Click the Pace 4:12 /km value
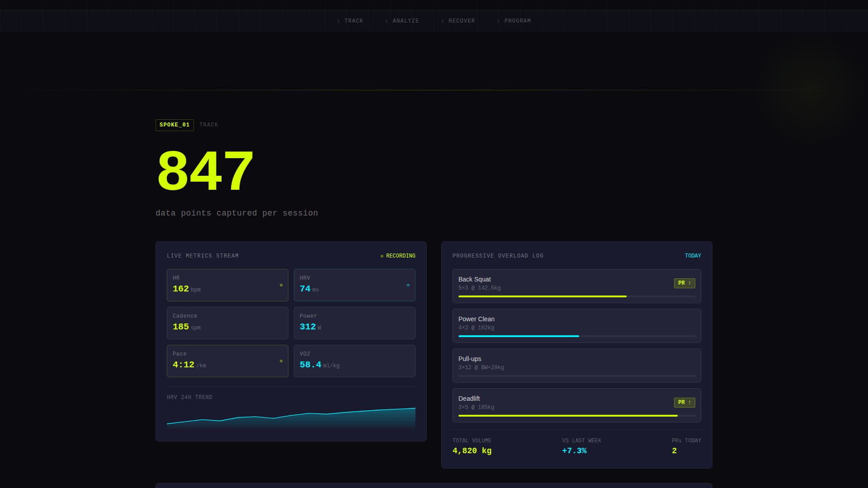This screenshot has height=488, width=868. 189,365
